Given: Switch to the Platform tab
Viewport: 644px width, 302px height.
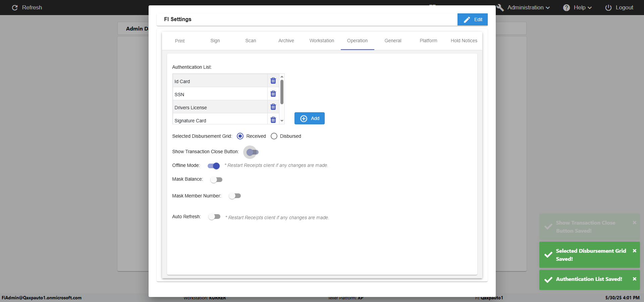Looking at the screenshot, I should pos(428,41).
